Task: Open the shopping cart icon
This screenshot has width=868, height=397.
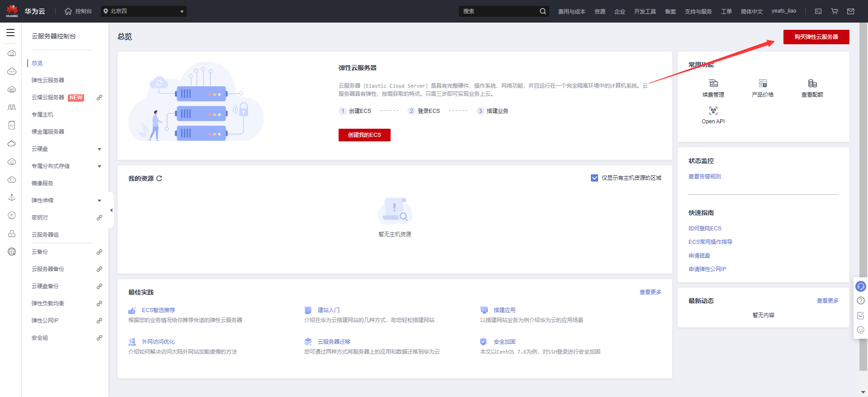Action: [835, 11]
